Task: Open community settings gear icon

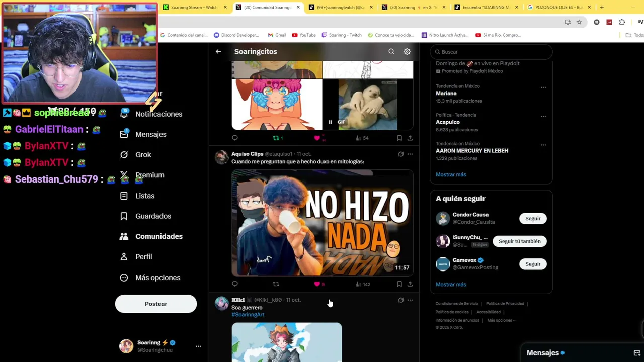Action: point(407,51)
